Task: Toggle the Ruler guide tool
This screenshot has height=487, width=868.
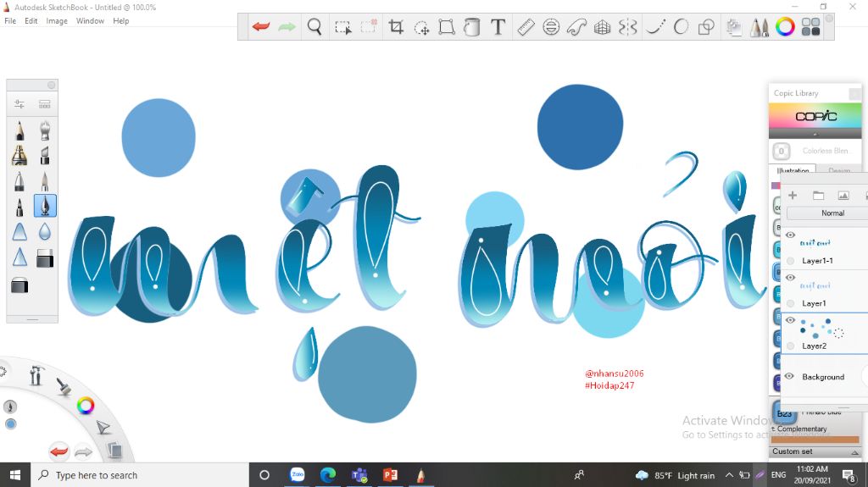Action: (526, 26)
